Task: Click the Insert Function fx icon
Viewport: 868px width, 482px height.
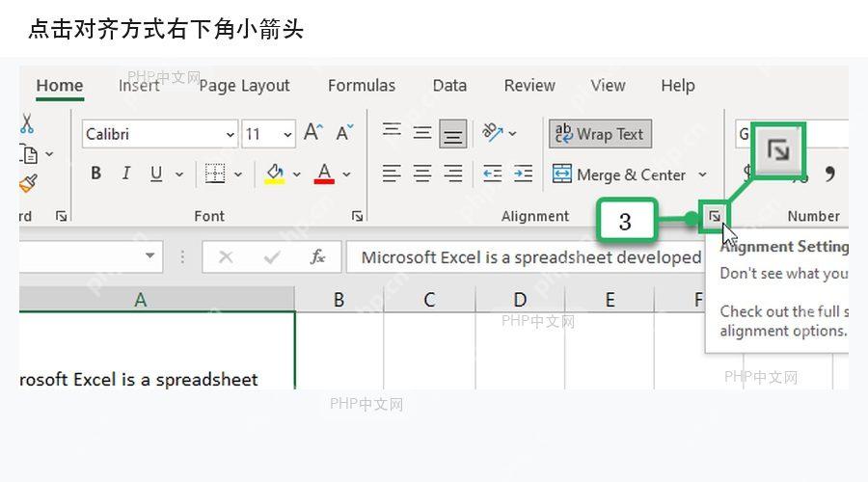Action: point(317,256)
